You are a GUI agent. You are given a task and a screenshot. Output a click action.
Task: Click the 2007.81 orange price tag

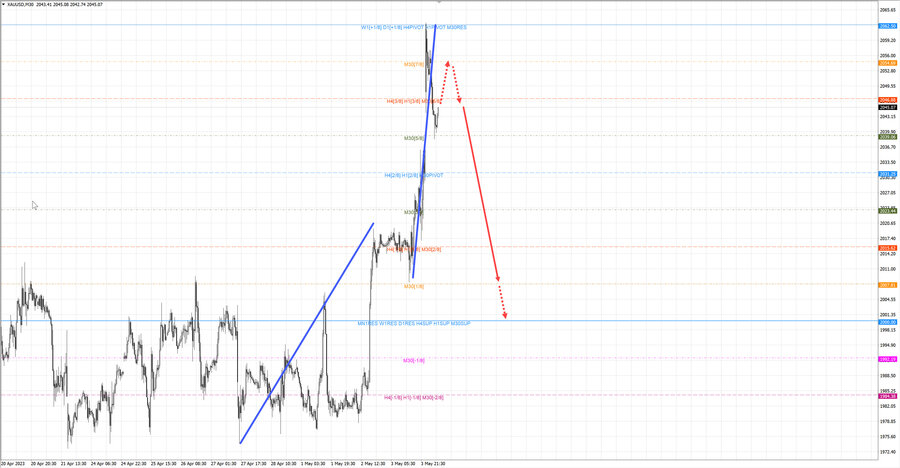pyautogui.click(x=887, y=285)
